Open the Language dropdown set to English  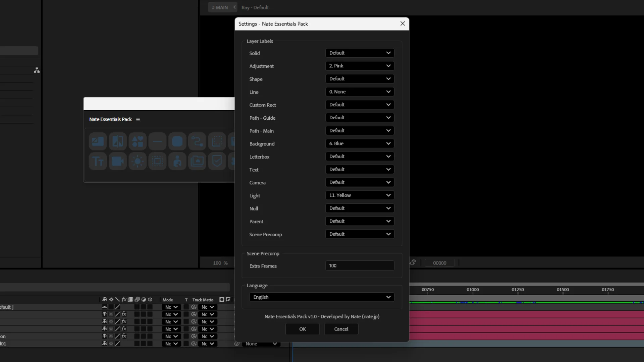[x=321, y=297]
